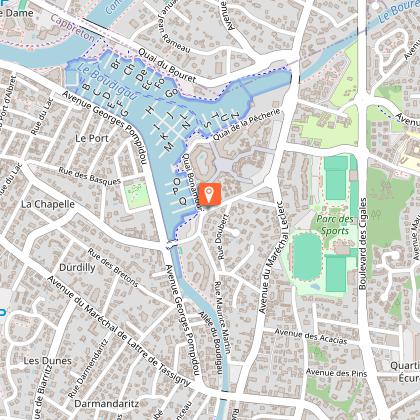Select the Avenue des Pins label
The height and width of the screenshot is (420, 420).
(x=336, y=373)
